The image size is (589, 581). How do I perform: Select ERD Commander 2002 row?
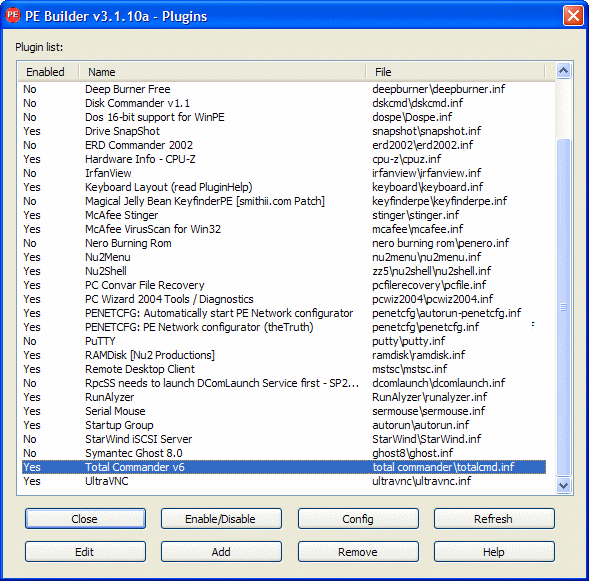284,145
